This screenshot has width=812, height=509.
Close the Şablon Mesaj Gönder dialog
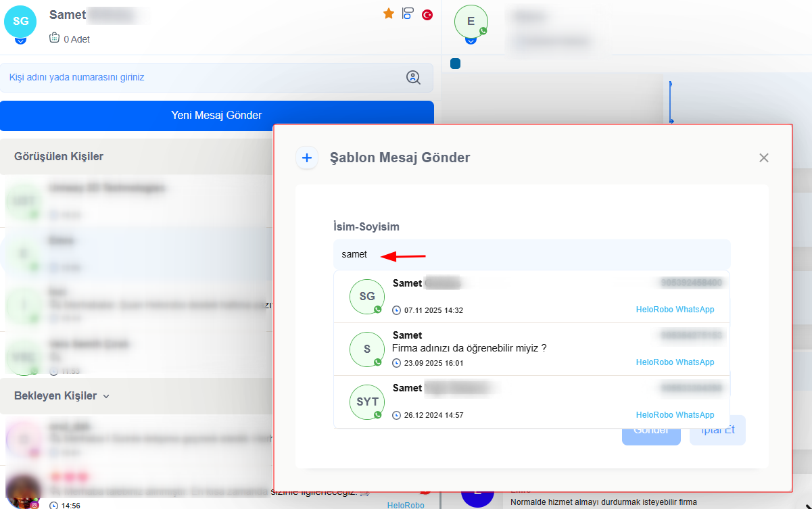click(x=764, y=158)
